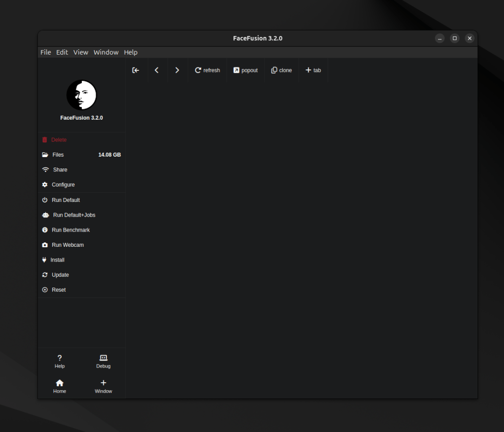Open the Window menu in menu bar
Screen dimensions: 504x432
click(x=106, y=52)
